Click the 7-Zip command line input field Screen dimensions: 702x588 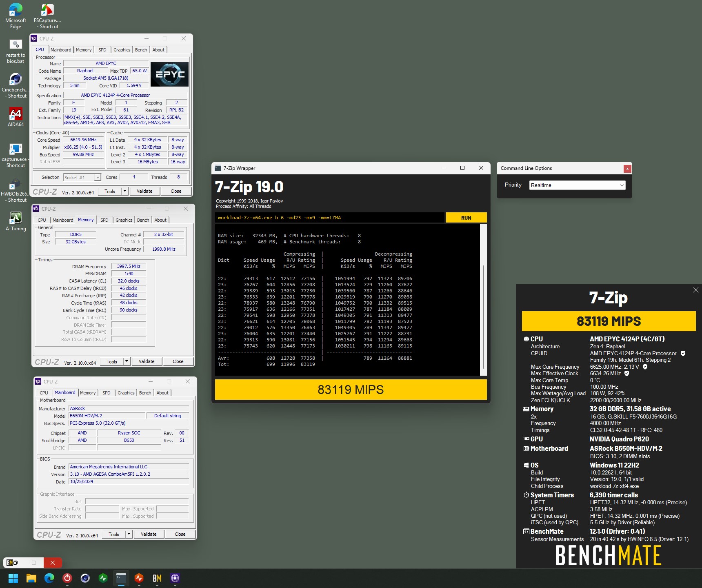pos(330,218)
